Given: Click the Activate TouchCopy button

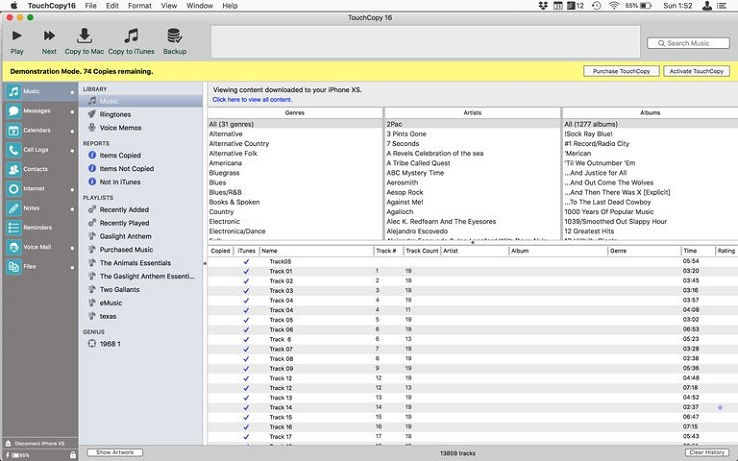Looking at the screenshot, I should pos(697,71).
